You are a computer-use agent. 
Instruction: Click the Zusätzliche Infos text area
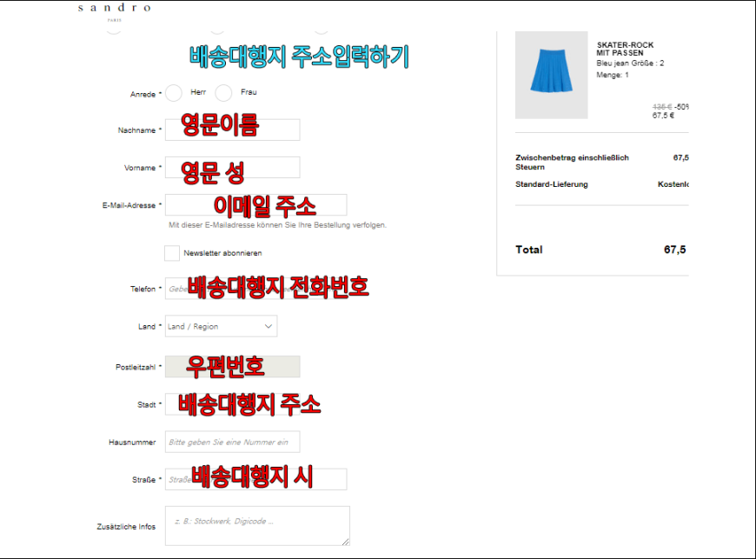[x=257, y=526]
